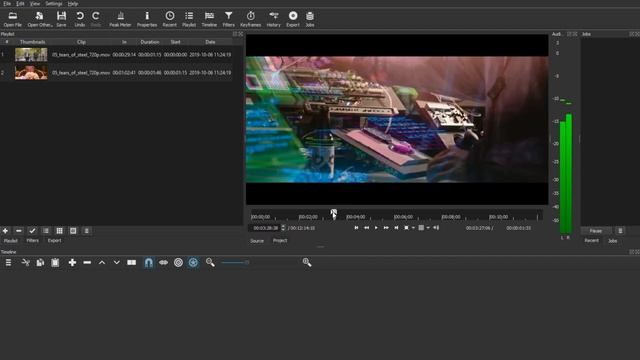The width and height of the screenshot is (640, 360).
Task: Open the Properties panel
Action: click(x=147, y=19)
